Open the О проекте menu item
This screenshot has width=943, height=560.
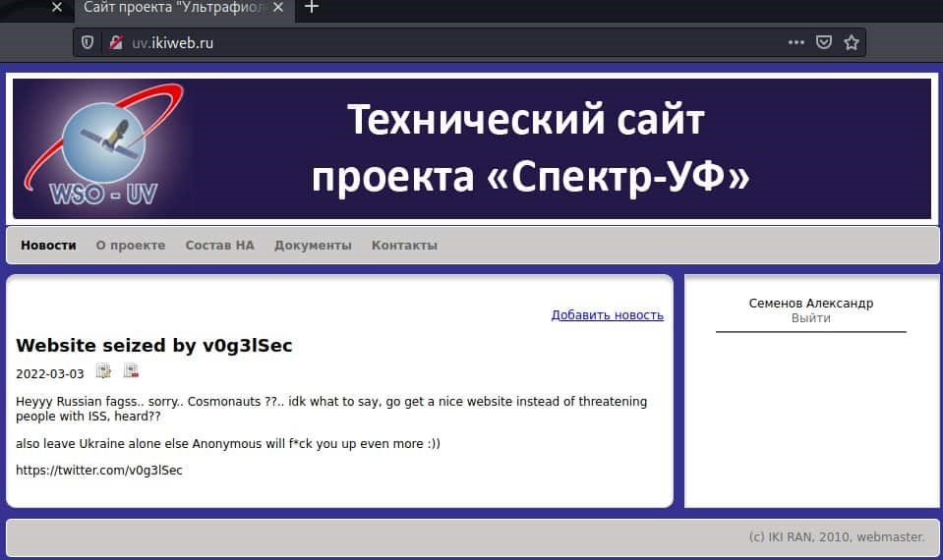(131, 246)
